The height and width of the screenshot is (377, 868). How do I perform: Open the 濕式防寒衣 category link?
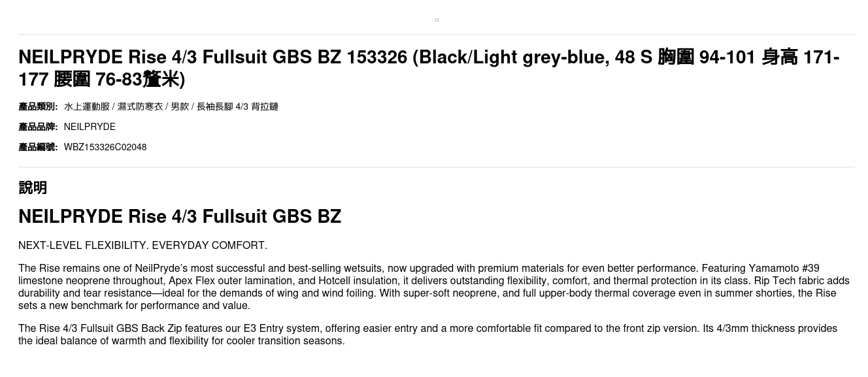point(140,107)
